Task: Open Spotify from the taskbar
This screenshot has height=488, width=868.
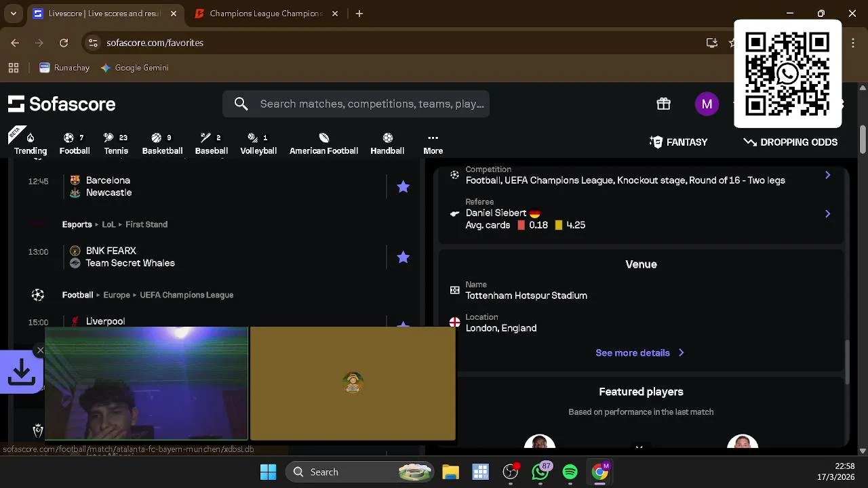Action: click(570, 472)
